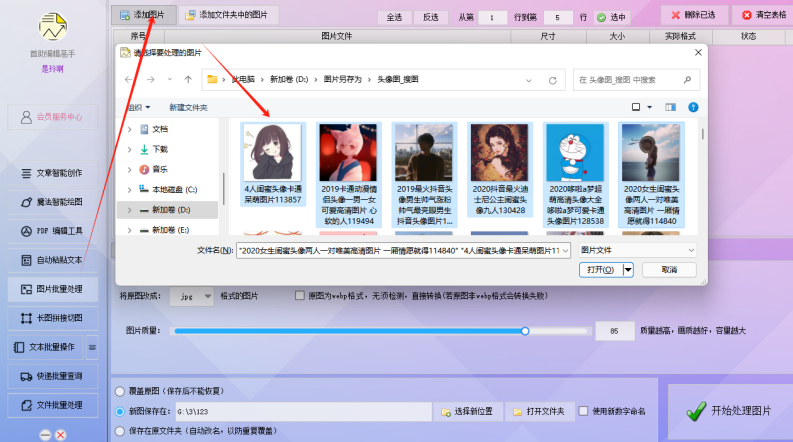
Task: Click 新加卷 (D:) in the address path
Action: pyautogui.click(x=289, y=79)
